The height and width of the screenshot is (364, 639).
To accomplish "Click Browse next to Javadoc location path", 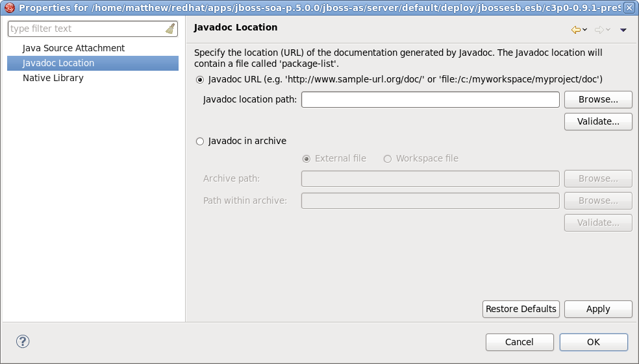I will (x=597, y=99).
